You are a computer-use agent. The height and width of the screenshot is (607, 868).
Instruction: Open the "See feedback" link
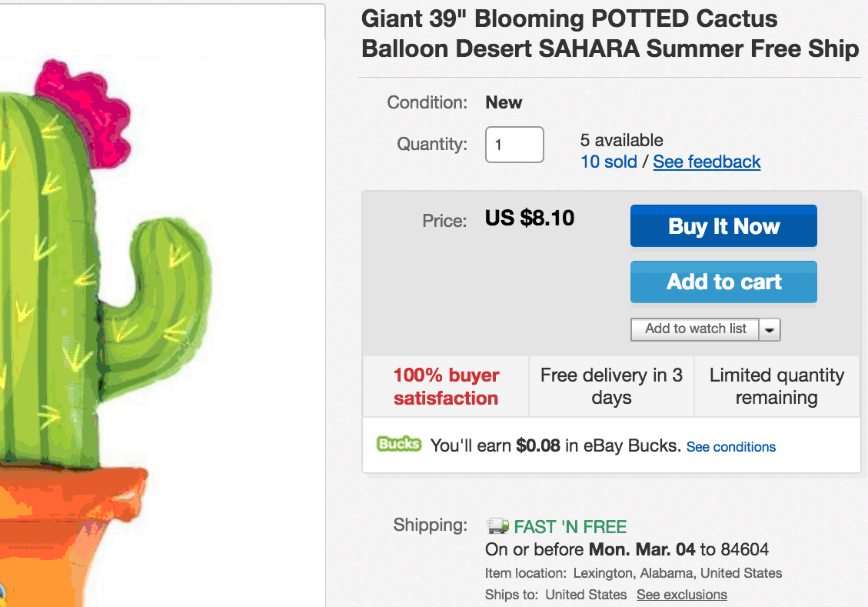coord(707,162)
